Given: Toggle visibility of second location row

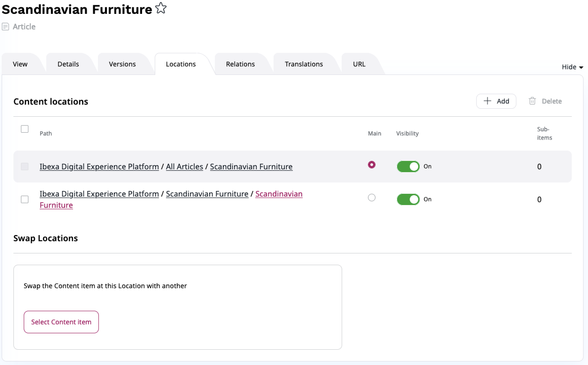Looking at the screenshot, I should pos(408,199).
